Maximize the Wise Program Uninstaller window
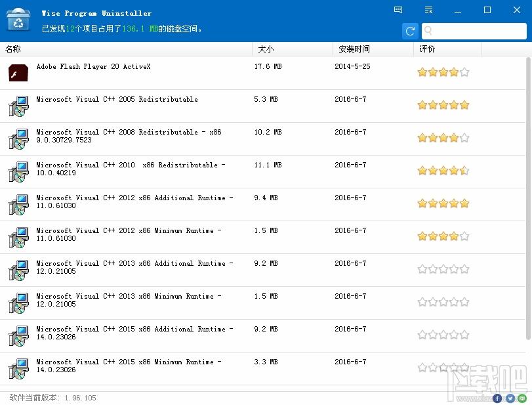Screen dimensions: 532x405 [487, 10]
